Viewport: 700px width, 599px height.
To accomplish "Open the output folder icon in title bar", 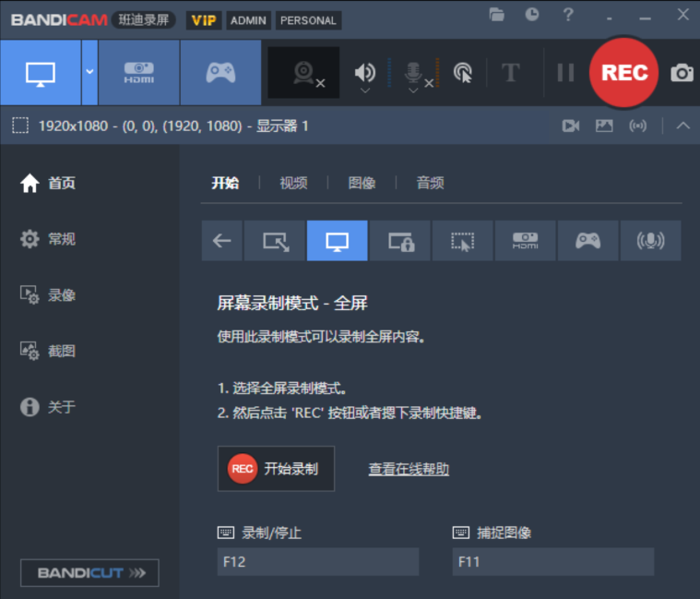I will tap(497, 15).
